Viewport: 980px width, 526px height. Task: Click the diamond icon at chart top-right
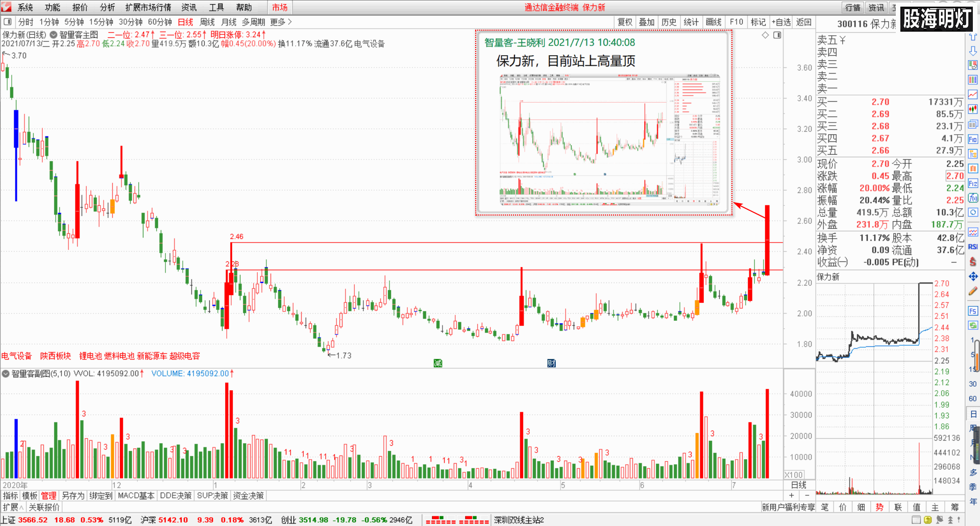[765, 35]
